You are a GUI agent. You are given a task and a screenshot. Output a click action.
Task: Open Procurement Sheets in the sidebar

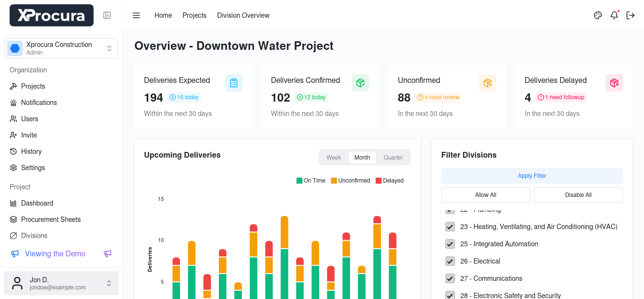(x=51, y=219)
